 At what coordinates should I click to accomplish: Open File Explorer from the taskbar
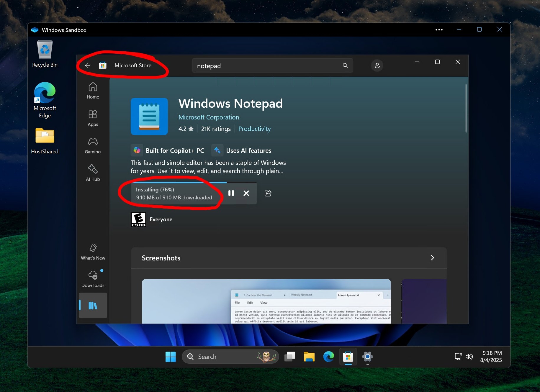(x=309, y=357)
